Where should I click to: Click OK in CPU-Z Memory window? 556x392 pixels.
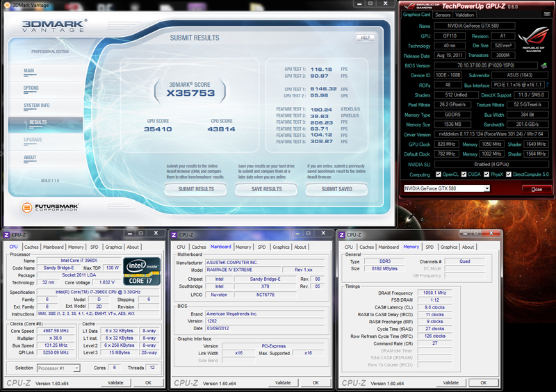point(483,383)
